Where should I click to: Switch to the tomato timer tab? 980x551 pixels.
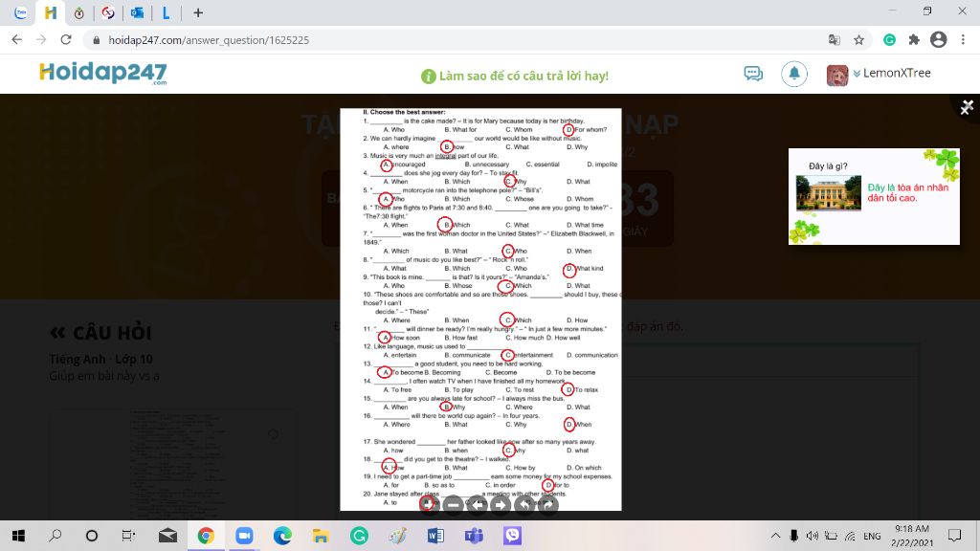coord(78,12)
